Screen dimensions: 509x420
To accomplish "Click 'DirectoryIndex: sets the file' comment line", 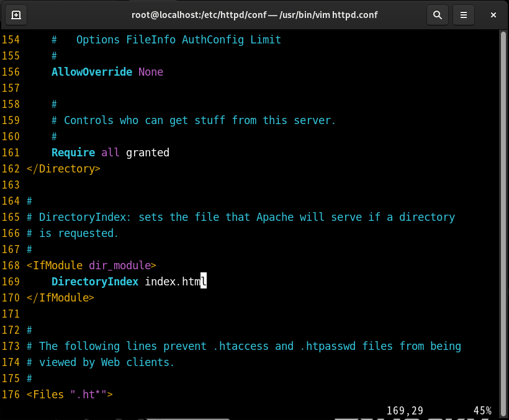I will coord(128,217).
